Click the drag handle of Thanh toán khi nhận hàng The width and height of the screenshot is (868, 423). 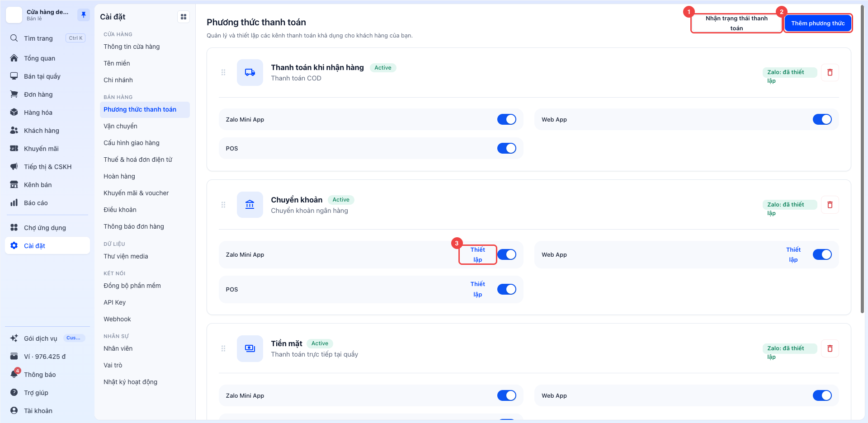tap(223, 72)
